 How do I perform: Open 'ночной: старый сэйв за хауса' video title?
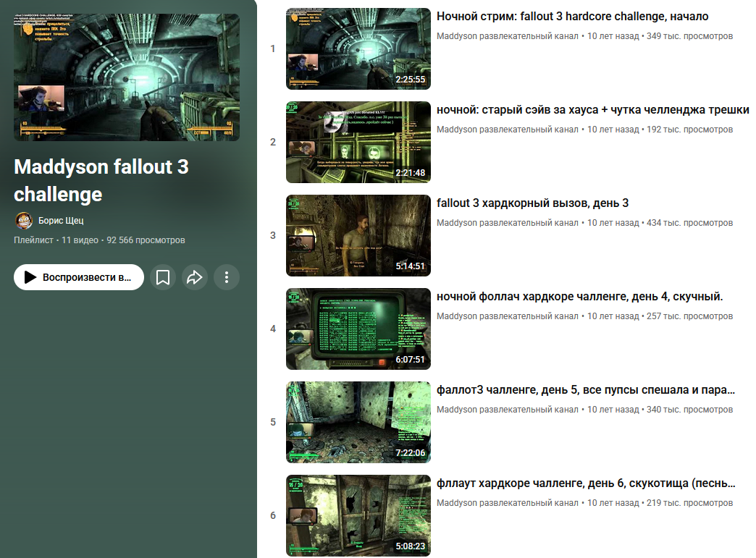tap(592, 110)
